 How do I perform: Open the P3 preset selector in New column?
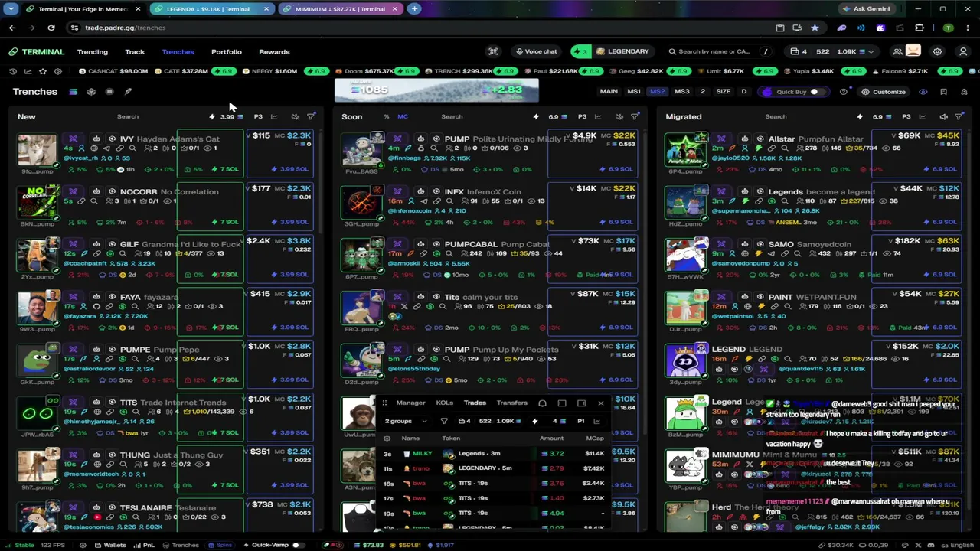(258, 117)
